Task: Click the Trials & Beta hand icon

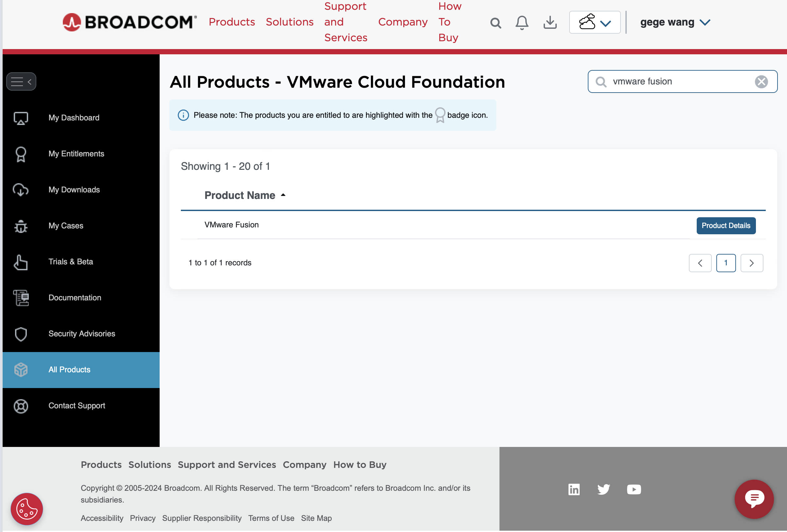Action: [x=21, y=262]
